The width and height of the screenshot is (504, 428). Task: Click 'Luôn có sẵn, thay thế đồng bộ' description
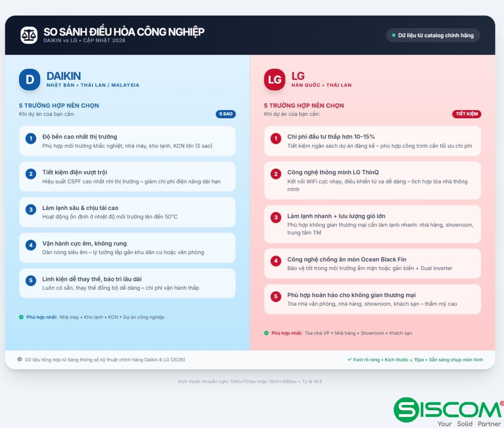click(x=121, y=288)
